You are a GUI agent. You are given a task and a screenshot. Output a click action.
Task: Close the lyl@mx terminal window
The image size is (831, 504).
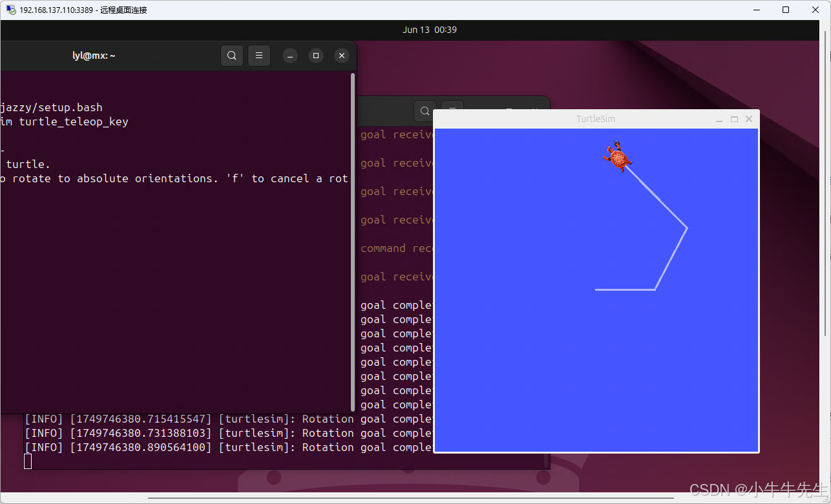point(341,55)
